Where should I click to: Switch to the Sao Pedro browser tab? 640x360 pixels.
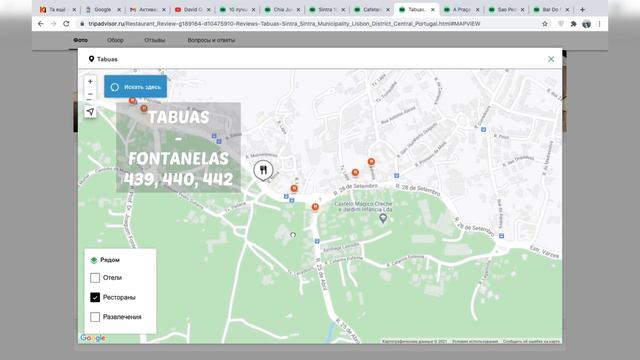pyautogui.click(x=507, y=9)
